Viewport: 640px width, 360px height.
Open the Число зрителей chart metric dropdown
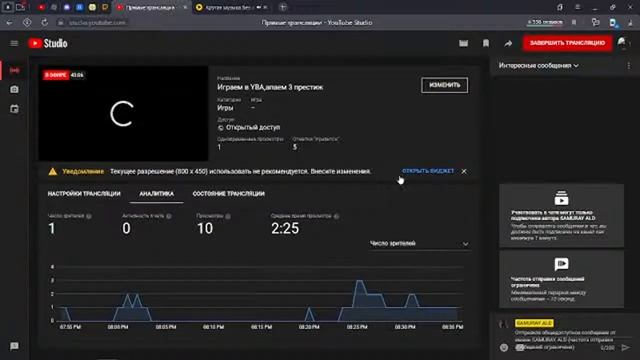(419, 244)
